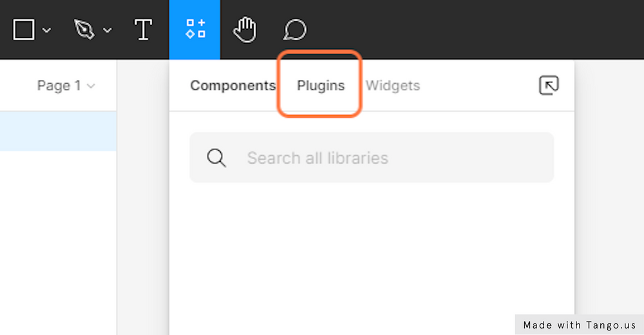644x335 pixels.
Task: Click empty space in the left layers panel
Action: click(58, 245)
